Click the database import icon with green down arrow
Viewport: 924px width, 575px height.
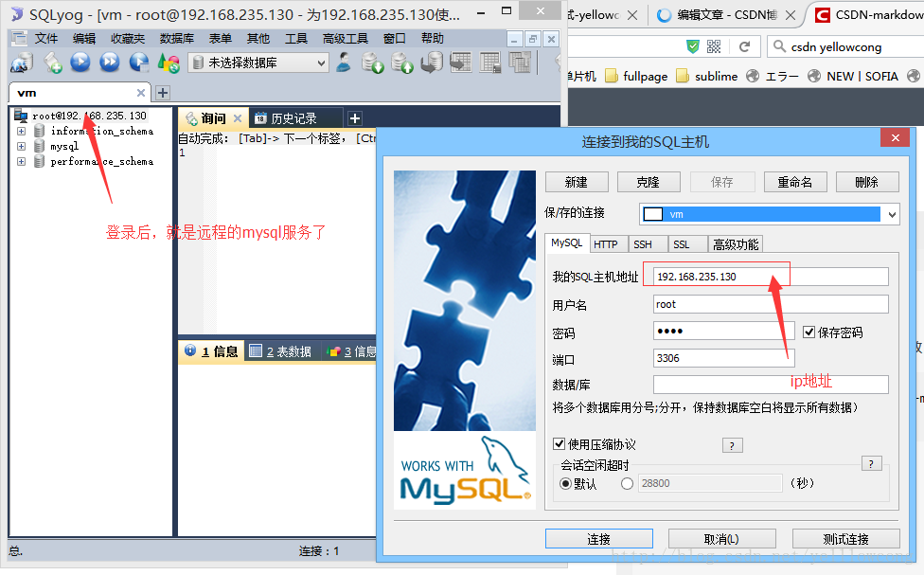tap(372, 63)
